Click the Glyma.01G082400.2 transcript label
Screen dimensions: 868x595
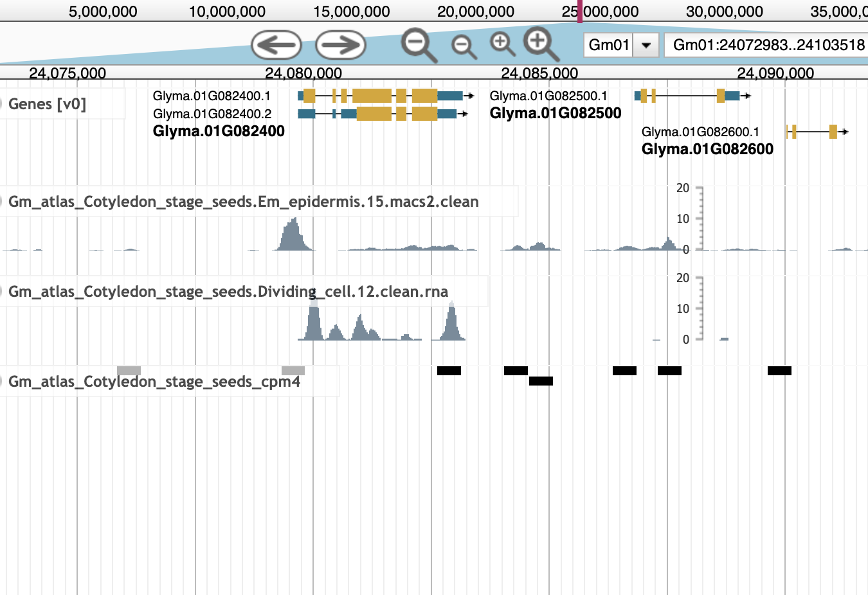coord(212,114)
